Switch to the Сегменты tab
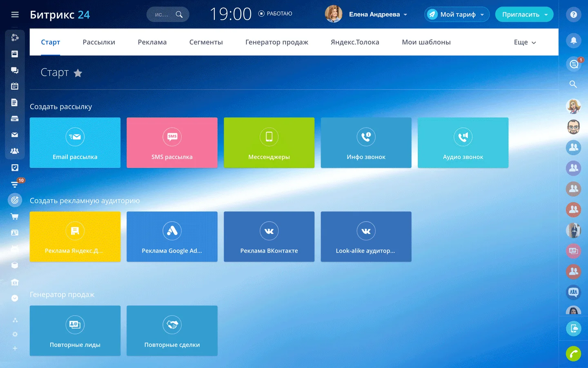 (206, 42)
